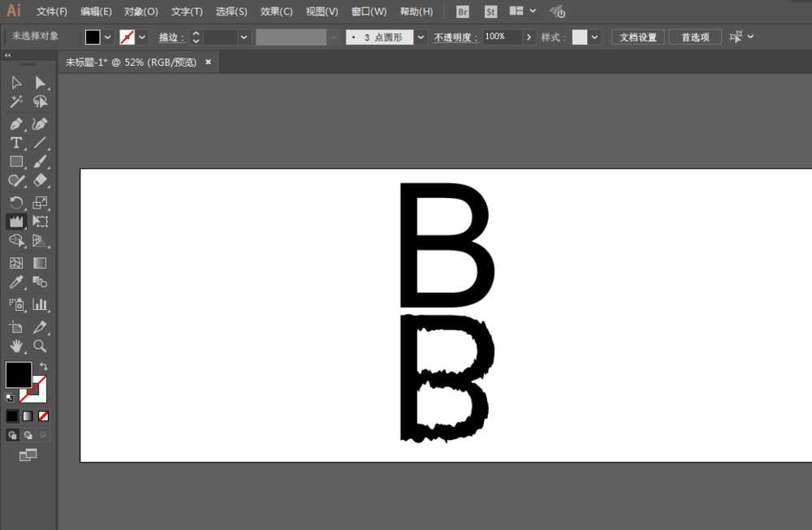Open the arrange documents dropdown

click(x=524, y=11)
